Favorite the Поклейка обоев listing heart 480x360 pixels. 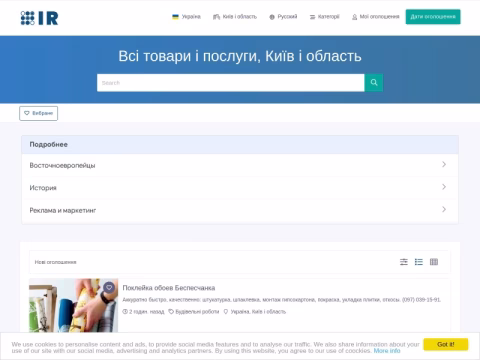109,287
